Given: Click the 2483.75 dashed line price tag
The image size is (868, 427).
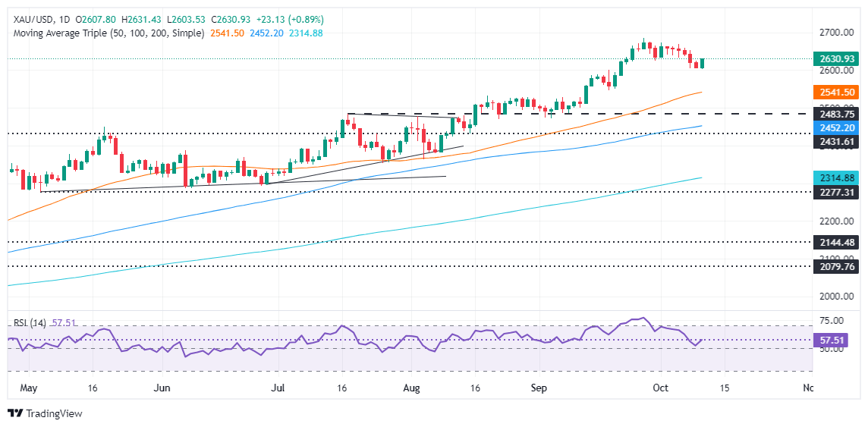Looking at the screenshot, I should [837, 113].
